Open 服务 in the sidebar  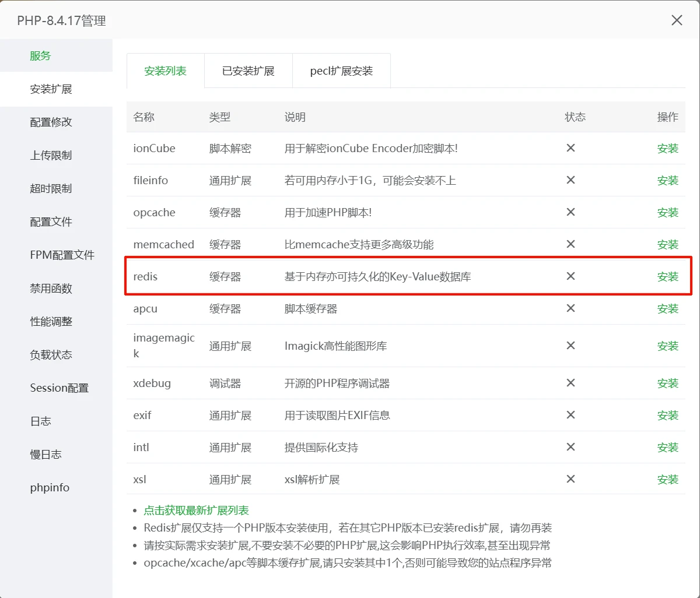pyautogui.click(x=41, y=56)
